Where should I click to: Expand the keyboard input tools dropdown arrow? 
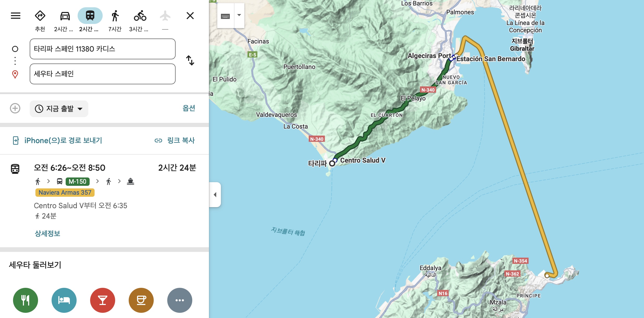click(x=239, y=15)
